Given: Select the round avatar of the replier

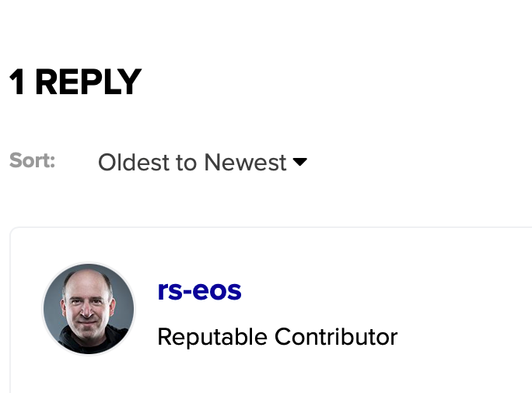Looking at the screenshot, I should point(88,309).
